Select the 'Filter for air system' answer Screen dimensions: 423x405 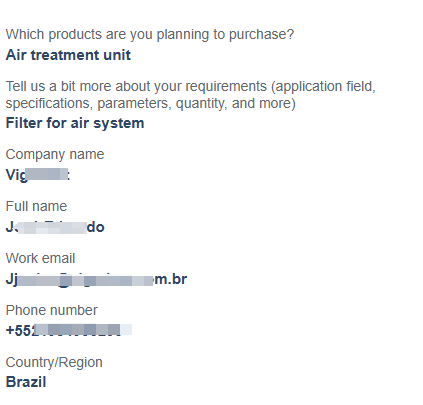(x=75, y=123)
